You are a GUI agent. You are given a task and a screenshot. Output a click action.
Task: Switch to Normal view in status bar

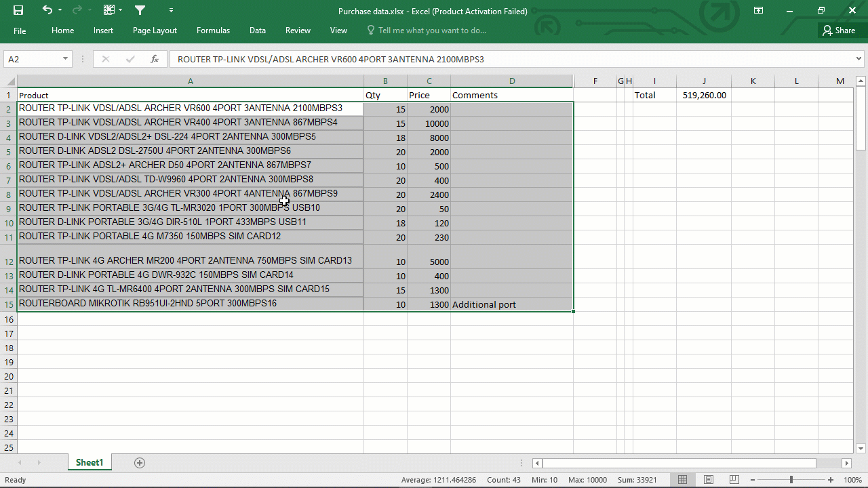[x=683, y=480]
